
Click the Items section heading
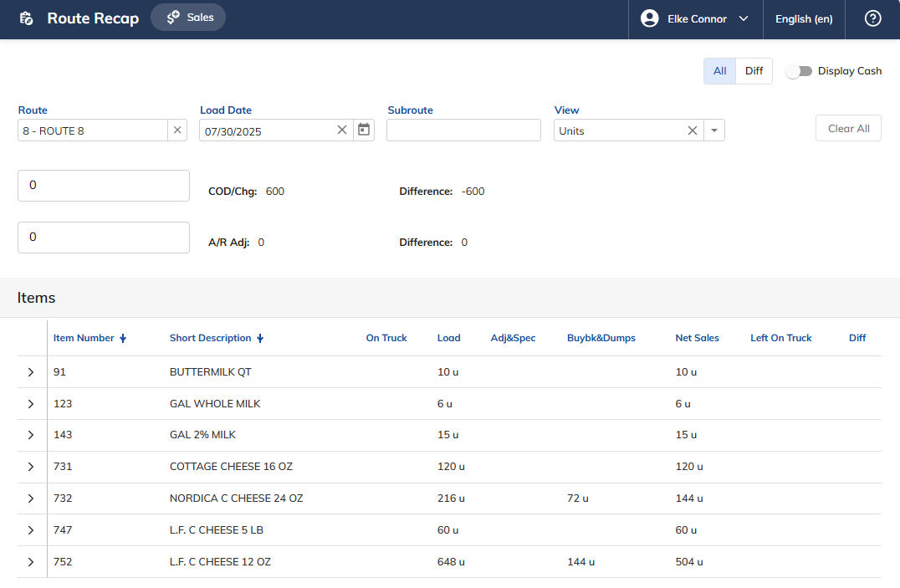pyautogui.click(x=36, y=298)
